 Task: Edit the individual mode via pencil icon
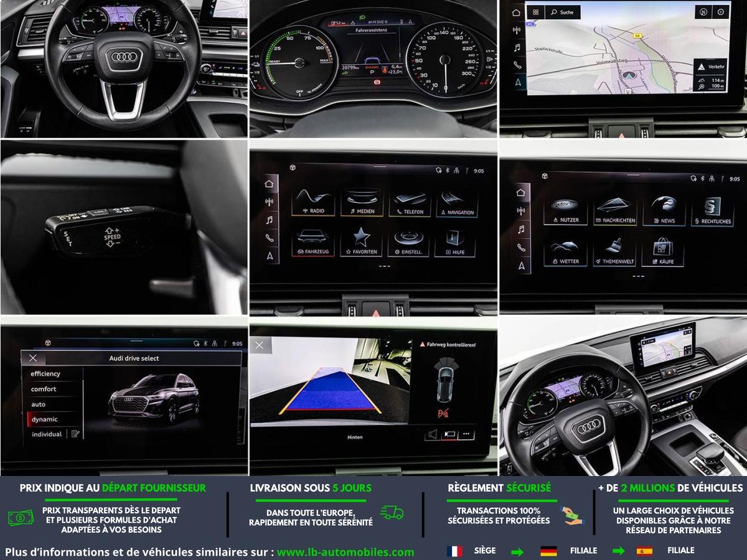tap(75, 434)
